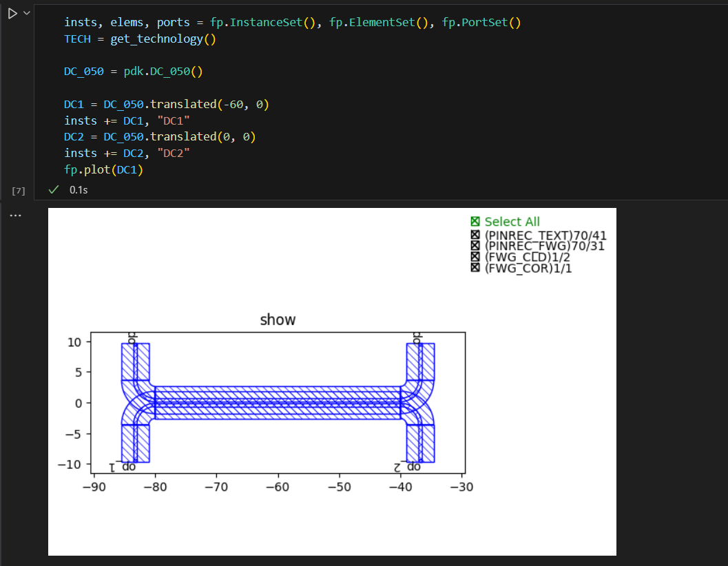Click the op_2 port label in plot
Screen dimensions: 728x566
pos(407,467)
